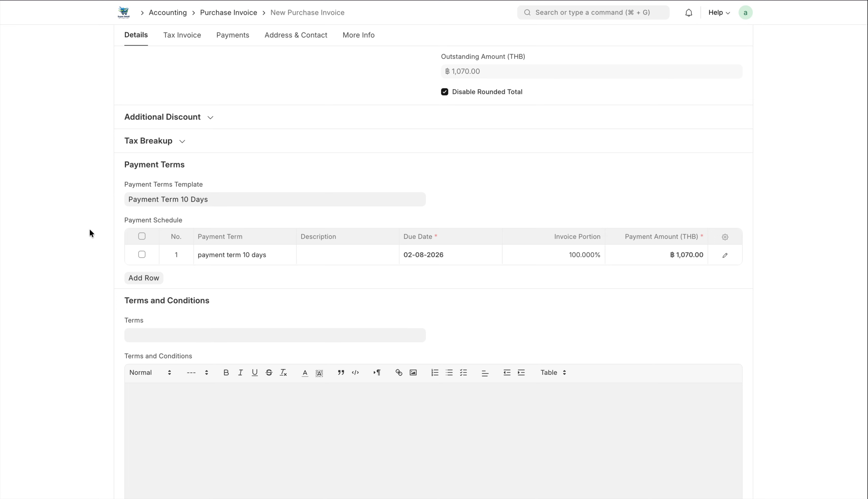
Task: Toggle text direction in Terms editor
Action: point(377,372)
